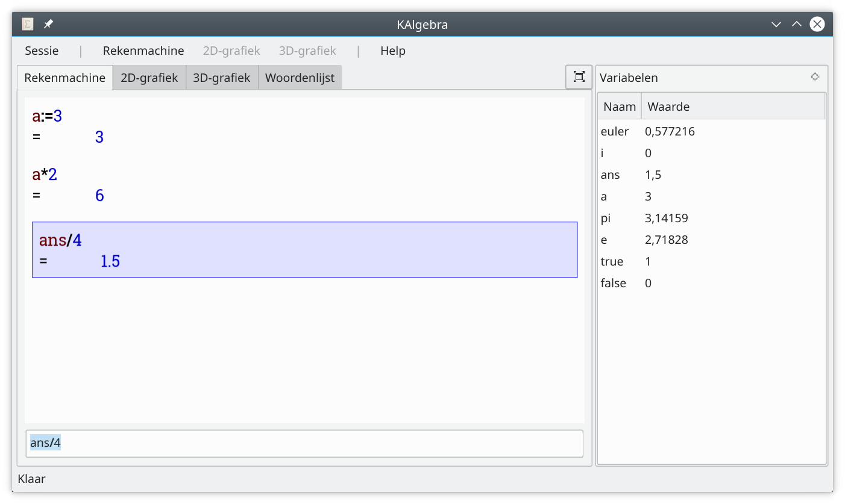Sort variables by the Waarde column header
845x504 pixels.
coord(733,107)
